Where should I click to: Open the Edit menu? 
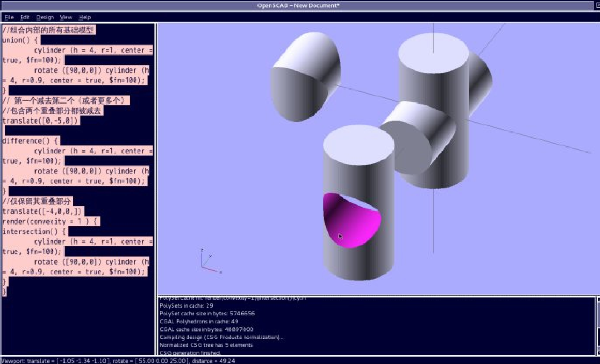[x=25, y=17]
